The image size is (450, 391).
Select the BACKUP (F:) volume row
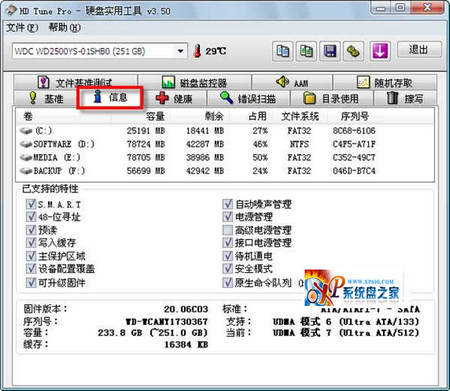(x=225, y=171)
